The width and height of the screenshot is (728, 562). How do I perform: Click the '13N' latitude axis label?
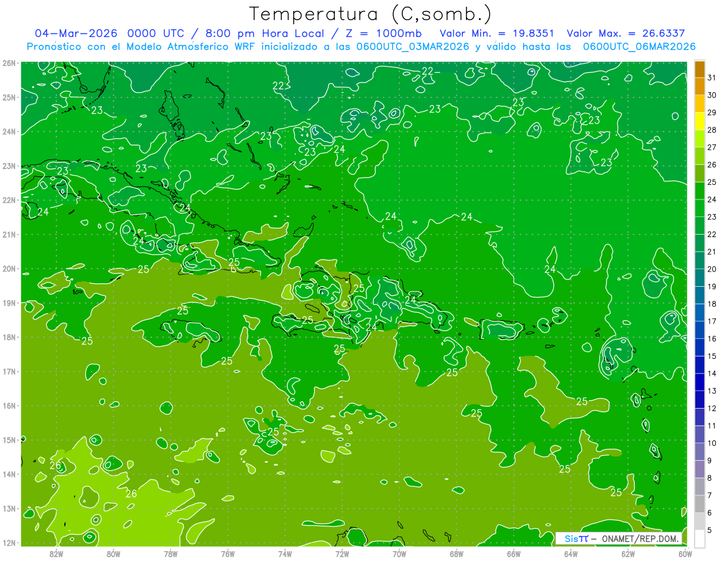pyautogui.click(x=9, y=508)
